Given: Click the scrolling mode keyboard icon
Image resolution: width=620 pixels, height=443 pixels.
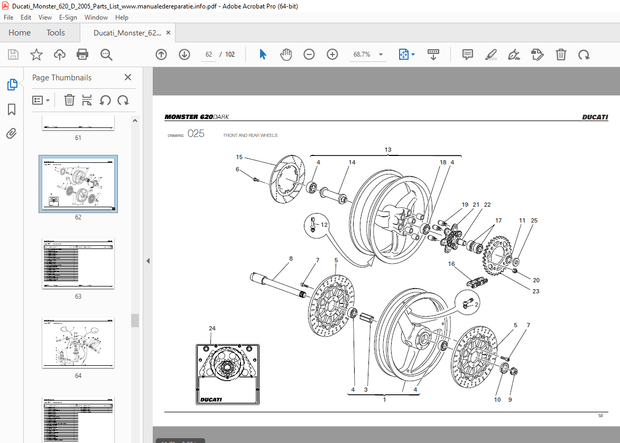Looking at the screenshot, I should pos(433,54).
